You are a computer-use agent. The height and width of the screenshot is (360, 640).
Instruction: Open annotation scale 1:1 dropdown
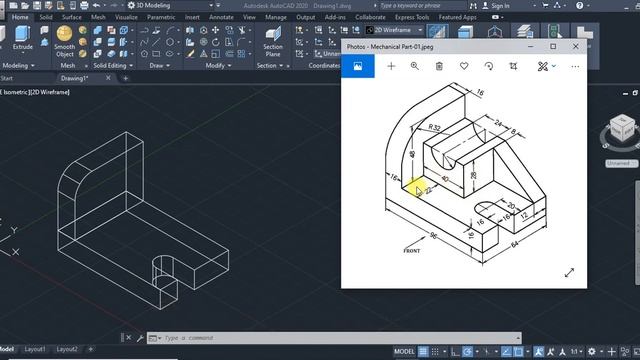[576, 351]
